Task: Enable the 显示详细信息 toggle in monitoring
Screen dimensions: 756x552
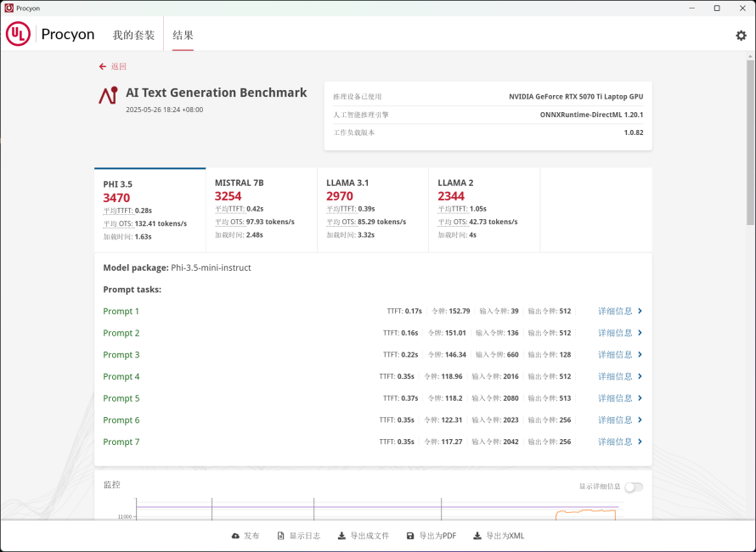Action: pyautogui.click(x=633, y=487)
